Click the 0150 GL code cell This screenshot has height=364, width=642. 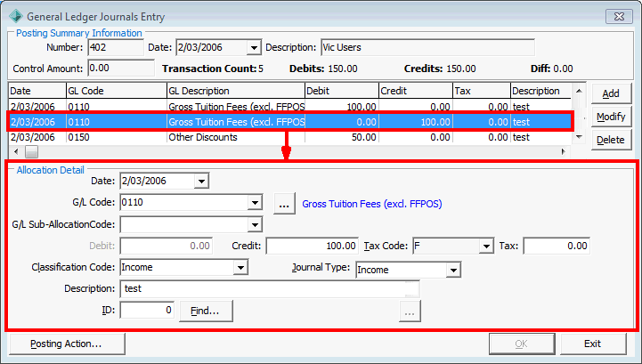point(117,137)
